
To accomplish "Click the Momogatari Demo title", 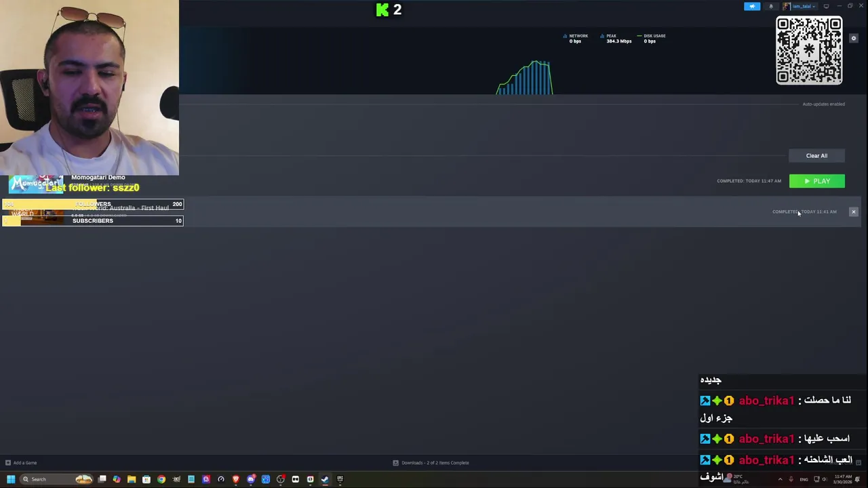I will (98, 177).
